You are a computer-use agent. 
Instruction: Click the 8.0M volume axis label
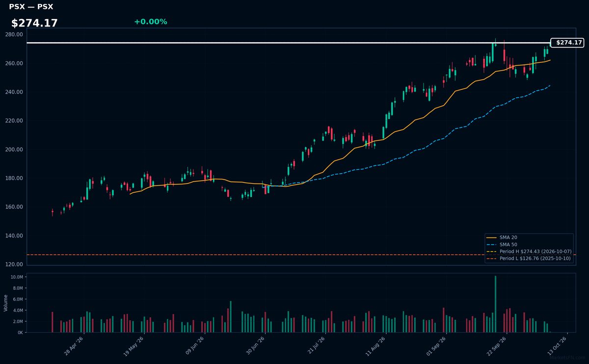(x=18, y=288)
